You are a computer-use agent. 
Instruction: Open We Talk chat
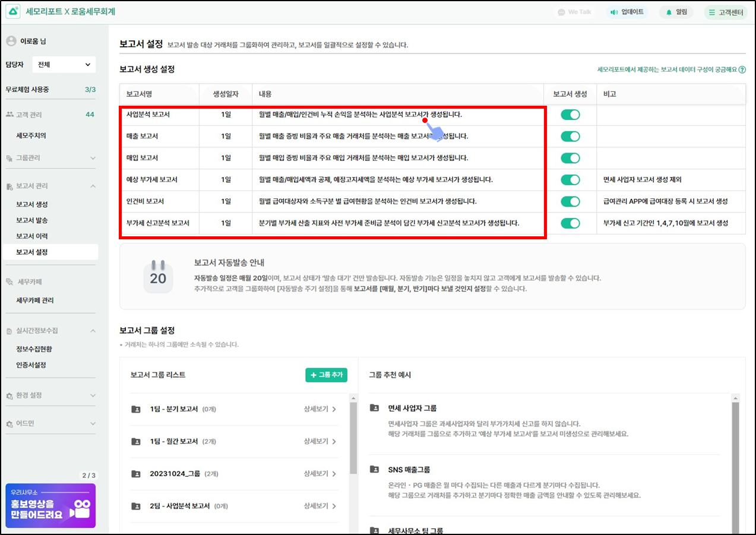click(574, 12)
